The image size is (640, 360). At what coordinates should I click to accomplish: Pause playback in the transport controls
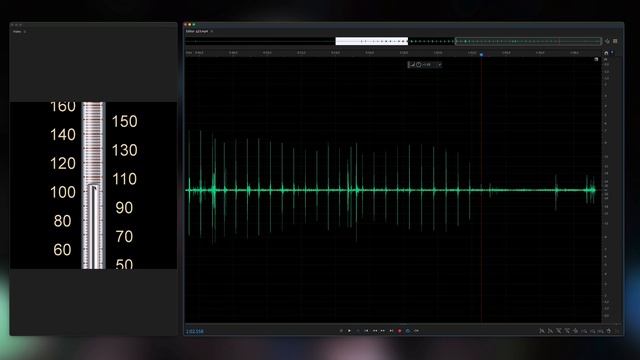click(358, 331)
